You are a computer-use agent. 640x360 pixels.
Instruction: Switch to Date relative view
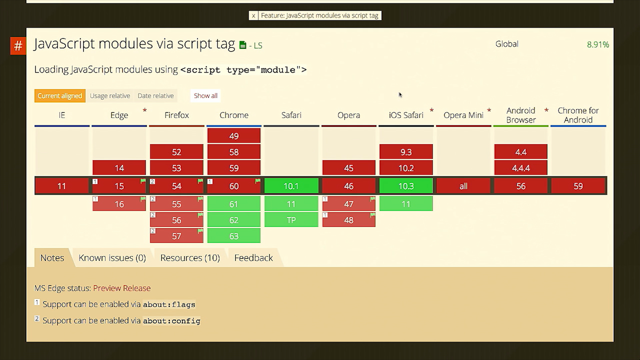(x=156, y=96)
